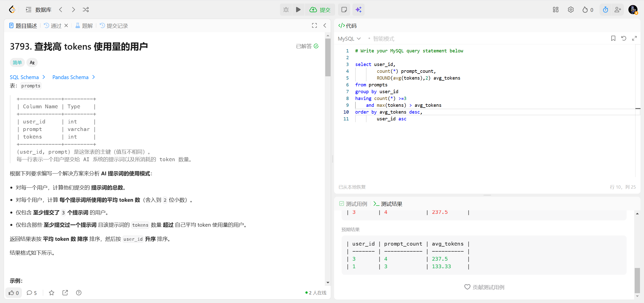Open the notes sticky icon
644x303 pixels.
[344, 10]
